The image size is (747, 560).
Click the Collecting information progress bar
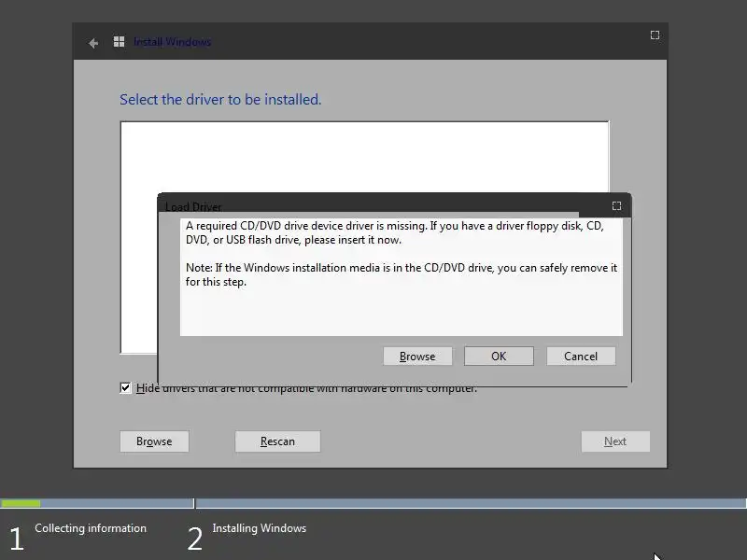pos(97,503)
